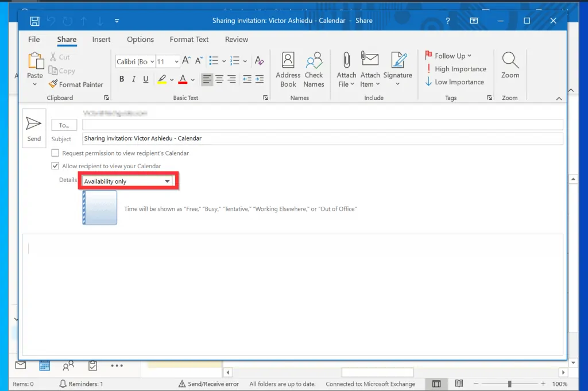Click the To... recipients button
This screenshot has height=391, width=588.
64,125
